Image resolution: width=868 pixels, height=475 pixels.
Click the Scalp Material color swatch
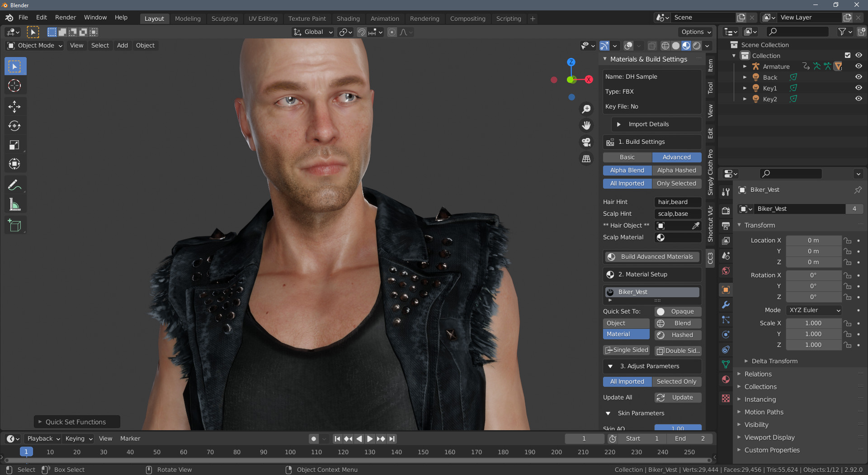pyautogui.click(x=661, y=237)
